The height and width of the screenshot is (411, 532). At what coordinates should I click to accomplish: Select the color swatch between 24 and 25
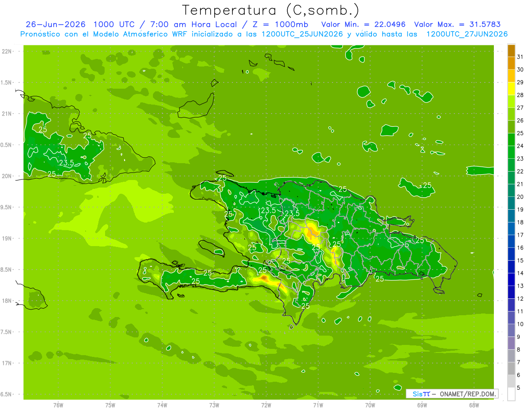coord(511,140)
